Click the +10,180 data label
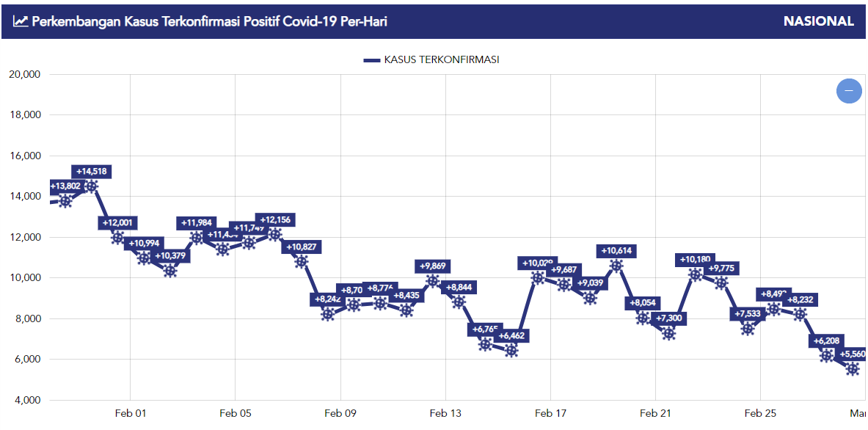The height and width of the screenshot is (430, 868). click(695, 260)
